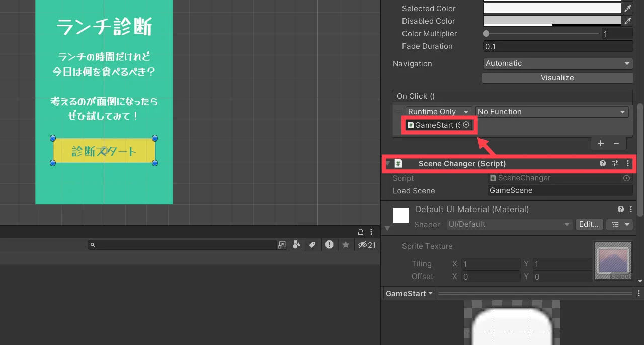Open the Navigation Automatic dropdown

click(x=557, y=63)
